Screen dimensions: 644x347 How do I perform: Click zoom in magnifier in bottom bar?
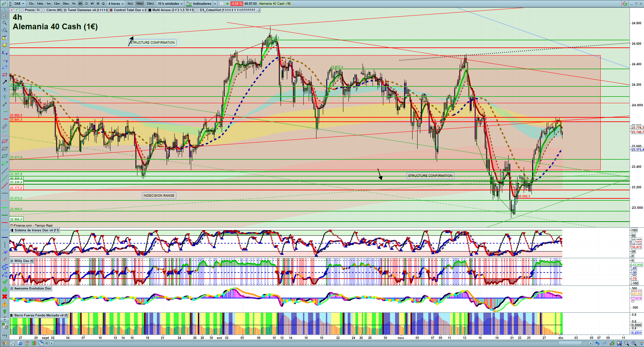[634, 343]
